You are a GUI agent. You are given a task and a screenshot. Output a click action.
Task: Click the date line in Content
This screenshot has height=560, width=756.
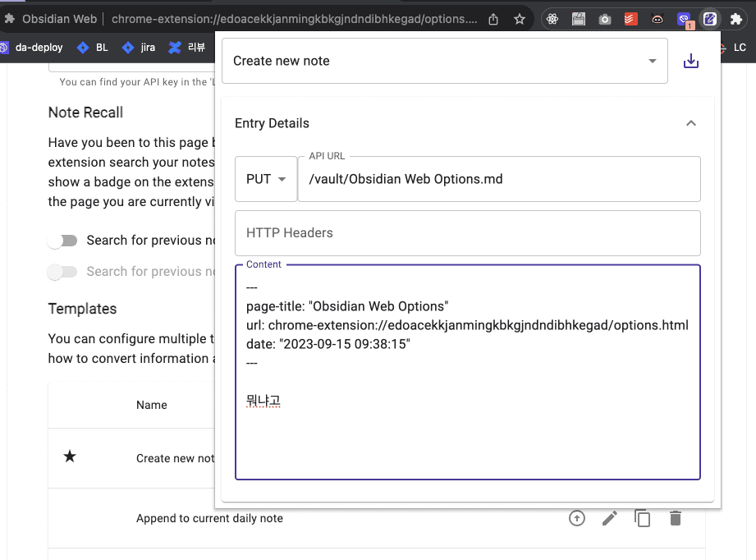(328, 344)
